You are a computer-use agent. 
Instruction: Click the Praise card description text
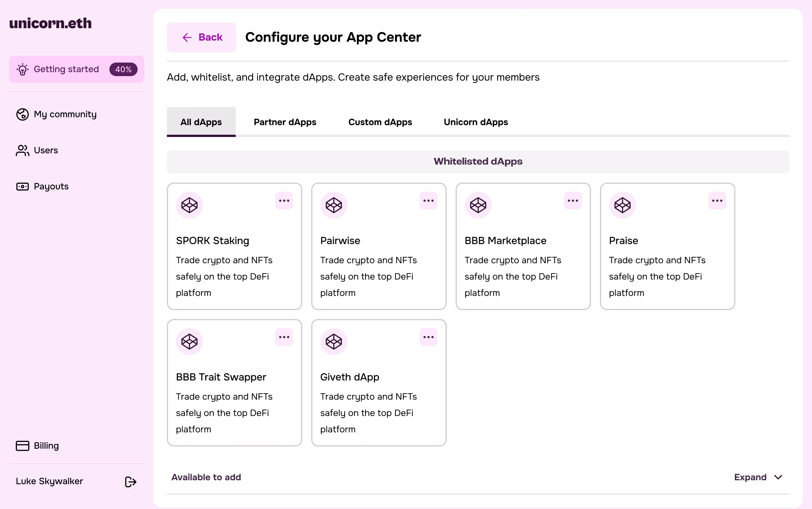(x=657, y=276)
